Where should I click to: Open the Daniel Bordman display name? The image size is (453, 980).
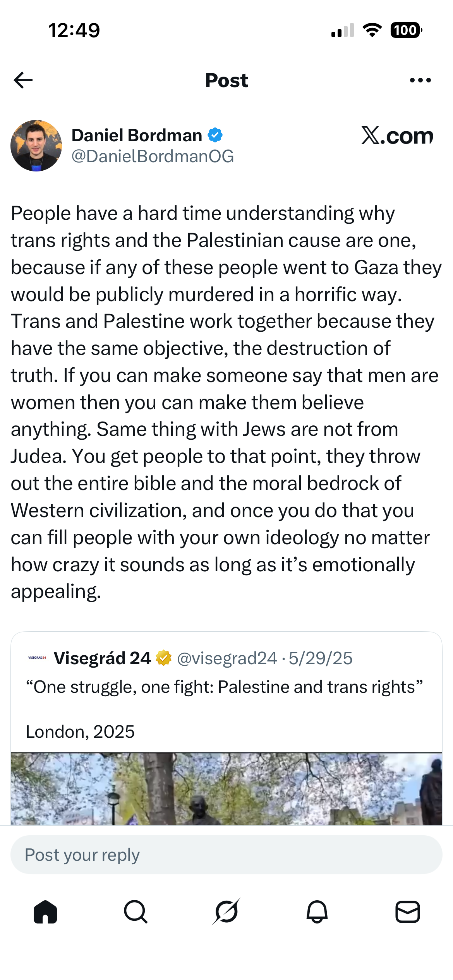pos(137,135)
